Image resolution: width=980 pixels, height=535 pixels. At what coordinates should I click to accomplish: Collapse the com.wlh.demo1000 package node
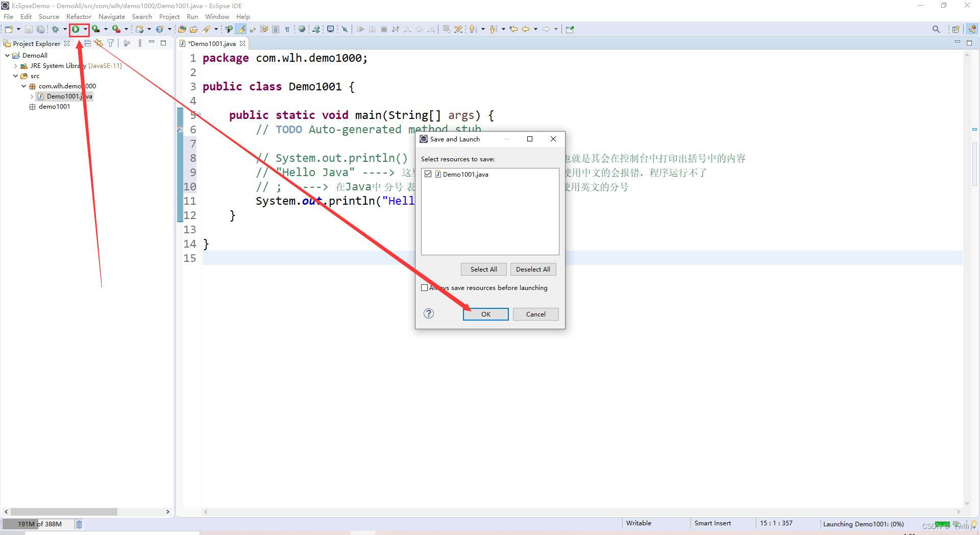(x=23, y=86)
